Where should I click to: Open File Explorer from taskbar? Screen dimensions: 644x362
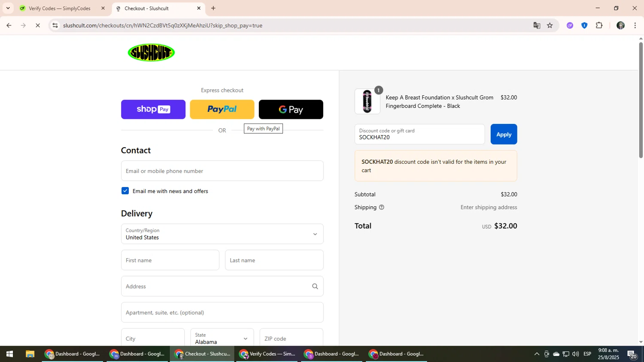coord(30,354)
